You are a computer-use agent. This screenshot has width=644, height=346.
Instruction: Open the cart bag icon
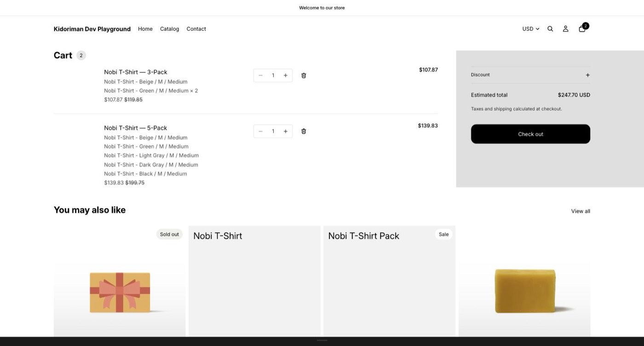click(x=582, y=29)
